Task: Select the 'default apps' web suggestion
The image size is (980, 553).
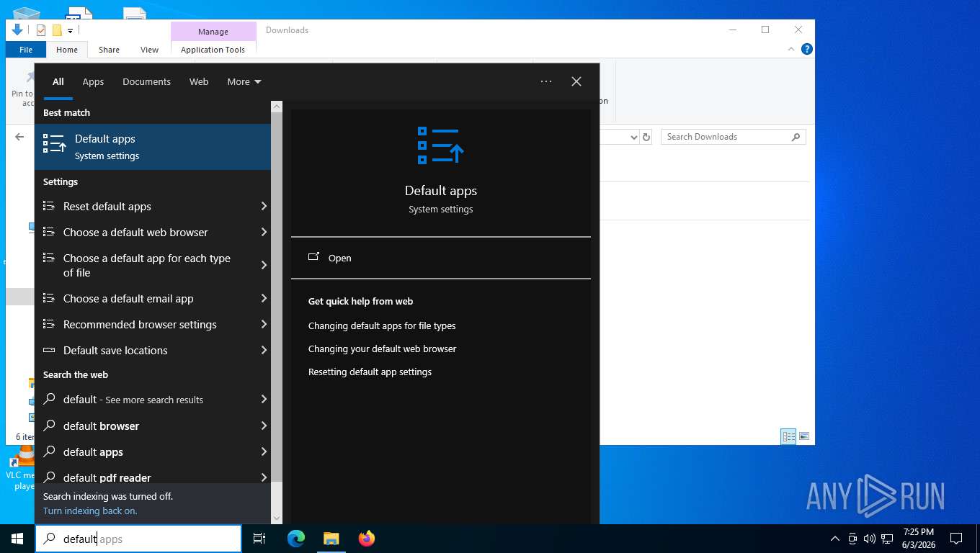Action: coord(153,452)
